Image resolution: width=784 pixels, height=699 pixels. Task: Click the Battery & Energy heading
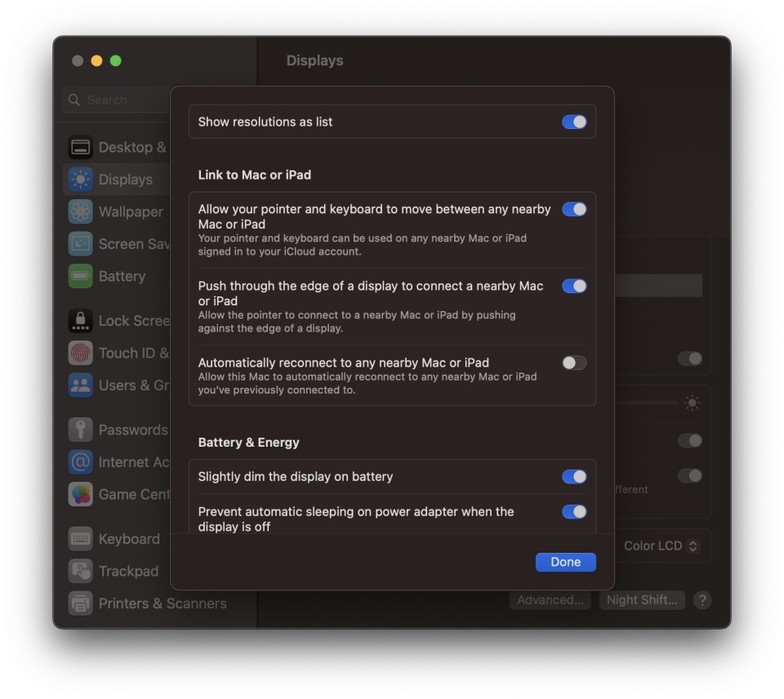click(x=248, y=443)
